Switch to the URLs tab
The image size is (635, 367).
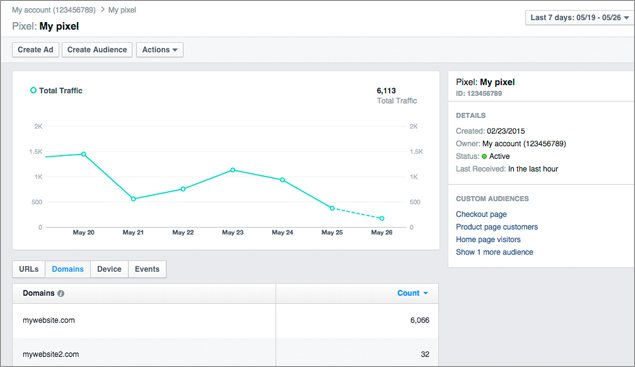29,269
